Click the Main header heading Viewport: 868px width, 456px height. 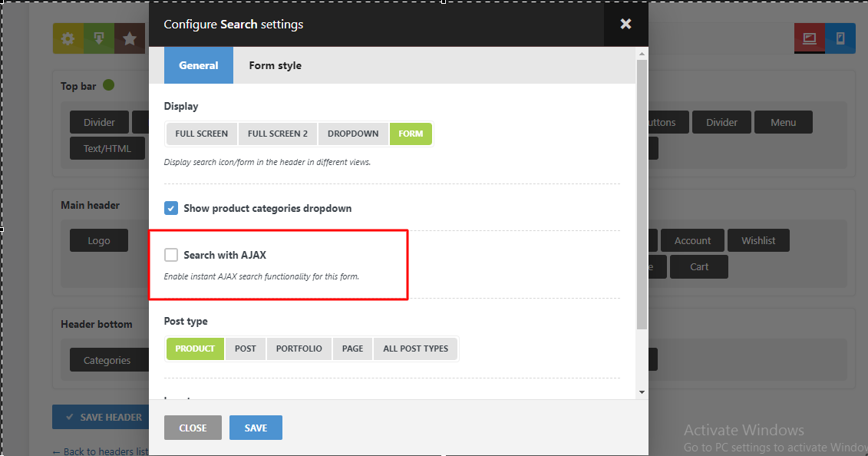point(91,205)
